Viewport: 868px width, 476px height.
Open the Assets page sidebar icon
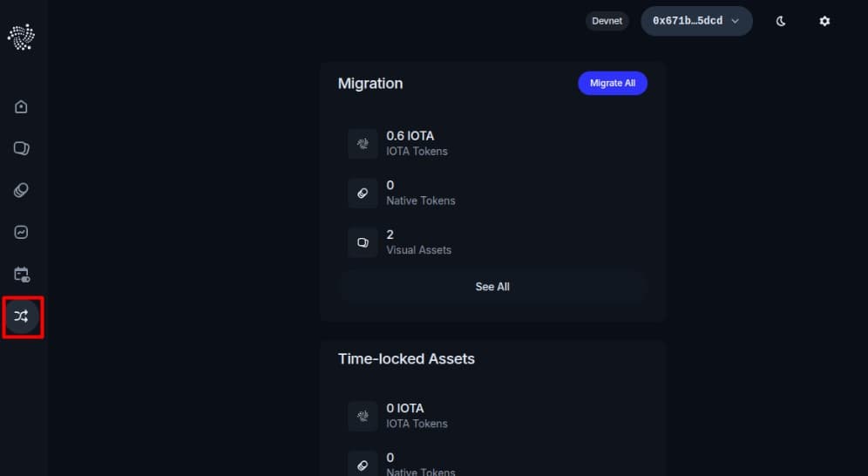22,148
